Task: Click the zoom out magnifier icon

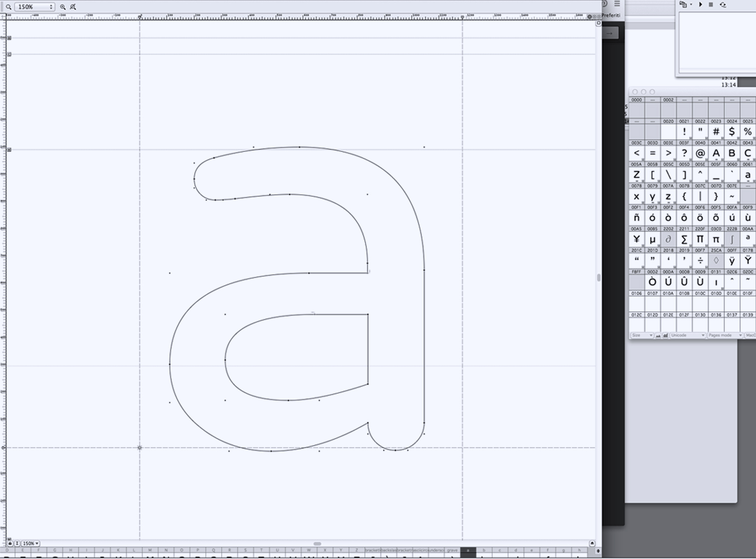Action: tap(73, 6)
